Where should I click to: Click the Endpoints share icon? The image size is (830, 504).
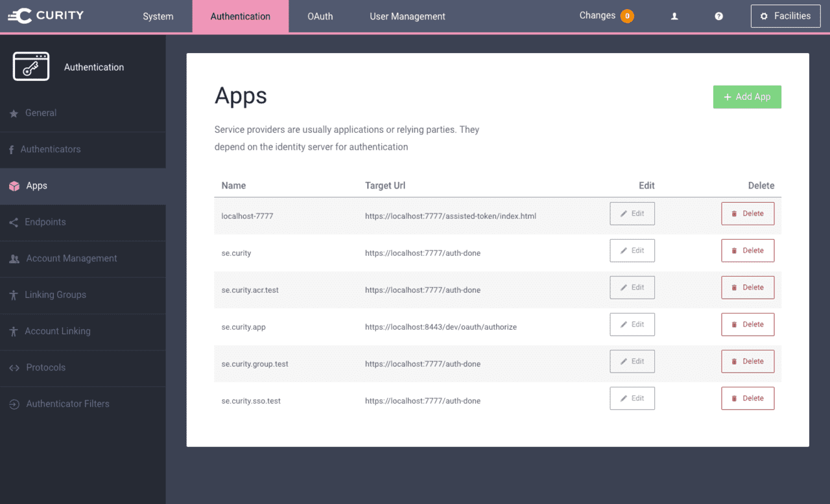(x=14, y=222)
